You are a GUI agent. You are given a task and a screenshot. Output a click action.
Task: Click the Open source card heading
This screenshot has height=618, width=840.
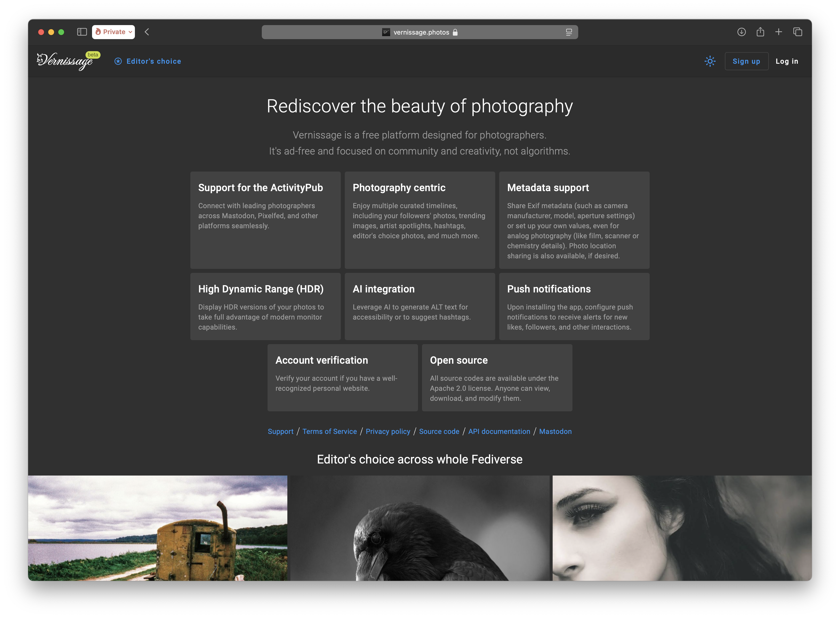tap(459, 360)
